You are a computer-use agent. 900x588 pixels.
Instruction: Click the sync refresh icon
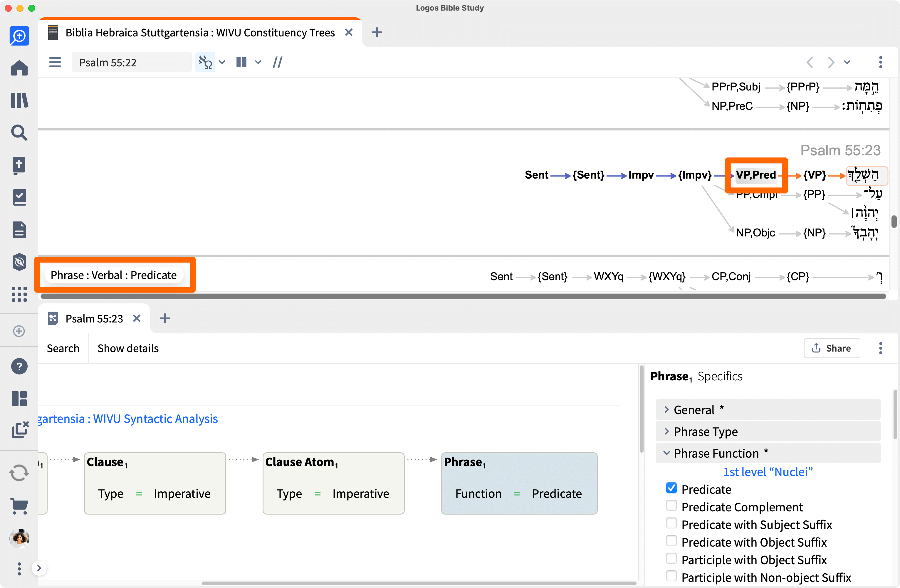pos(19,473)
